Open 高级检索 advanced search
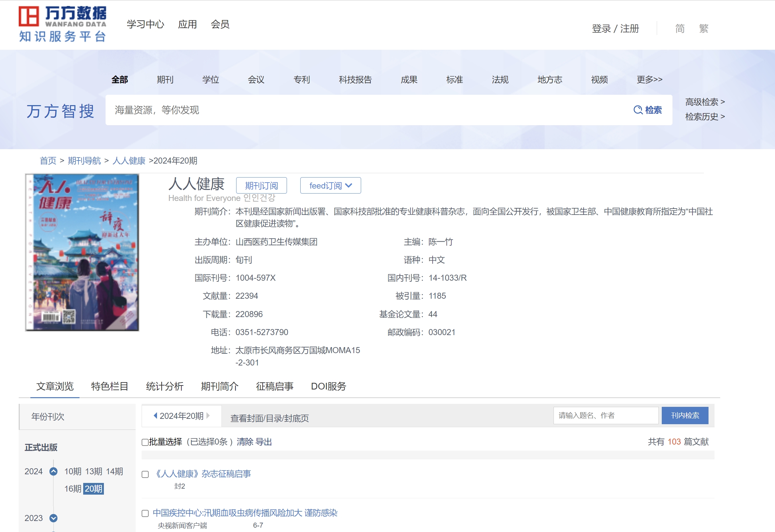The height and width of the screenshot is (532, 775). pos(705,102)
